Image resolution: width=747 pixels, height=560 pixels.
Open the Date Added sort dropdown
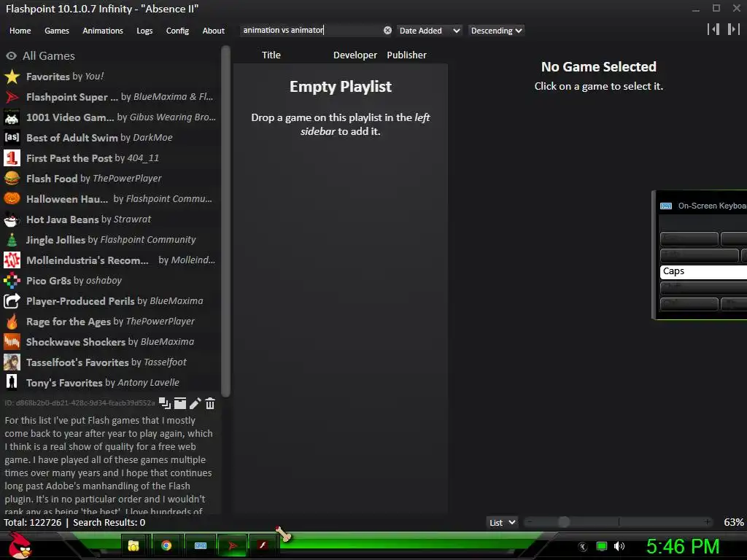[429, 31]
